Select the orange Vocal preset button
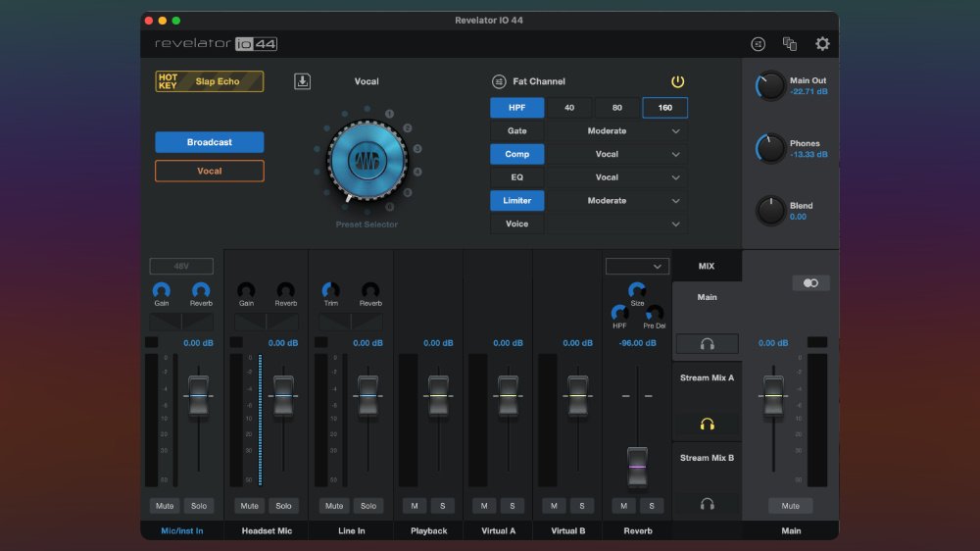This screenshot has height=551, width=980. (x=210, y=171)
